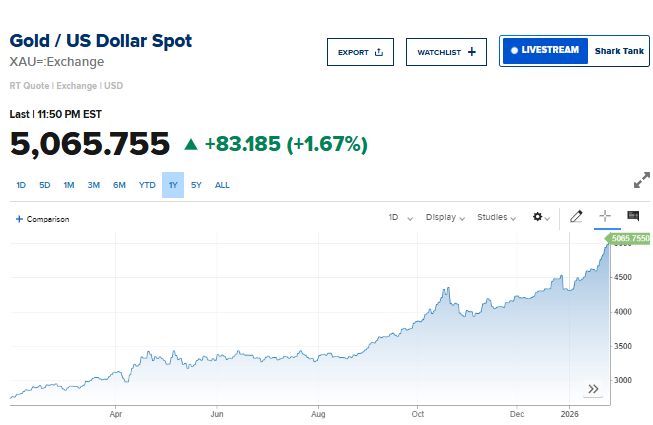This screenshot has height=425, width=653.
Task: Choose the 3M time range
Action: 94,185
